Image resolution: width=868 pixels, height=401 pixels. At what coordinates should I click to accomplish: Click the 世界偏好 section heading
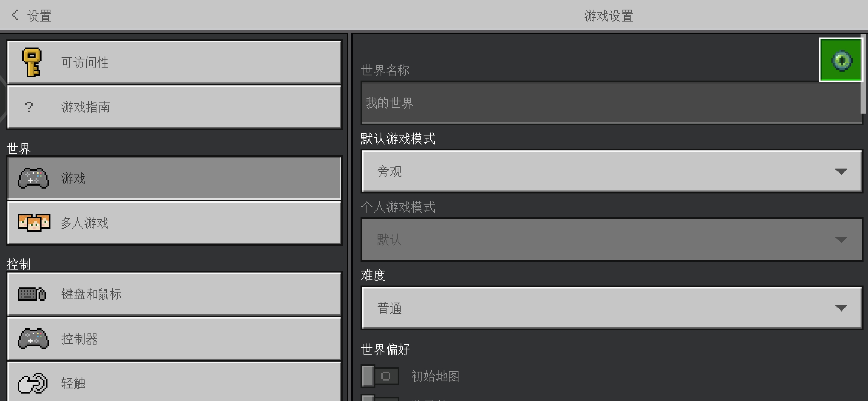click(385, 349)
